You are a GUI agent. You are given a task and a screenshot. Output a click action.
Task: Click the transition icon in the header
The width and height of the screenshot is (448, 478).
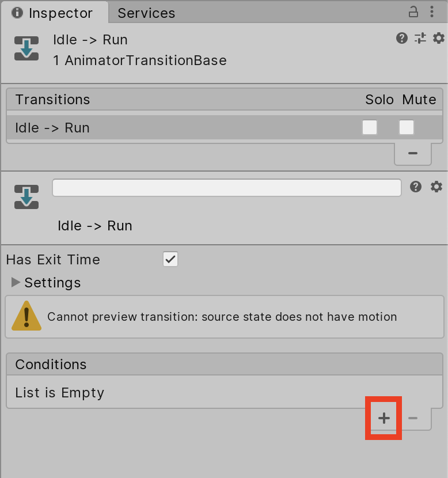click(26, 48)
